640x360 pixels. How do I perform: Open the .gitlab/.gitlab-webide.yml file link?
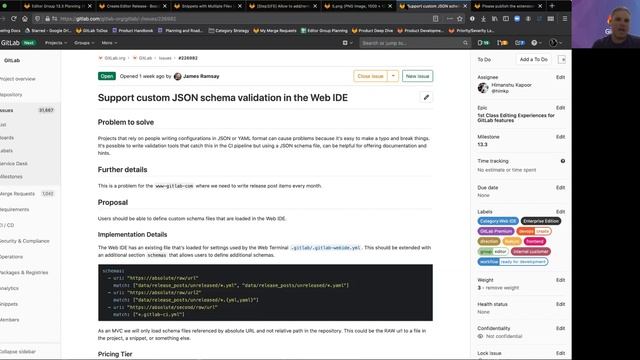(325, 248)
